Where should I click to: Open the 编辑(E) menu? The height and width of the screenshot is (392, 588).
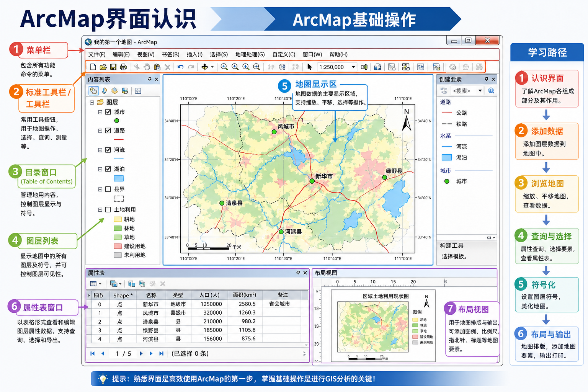121,54
